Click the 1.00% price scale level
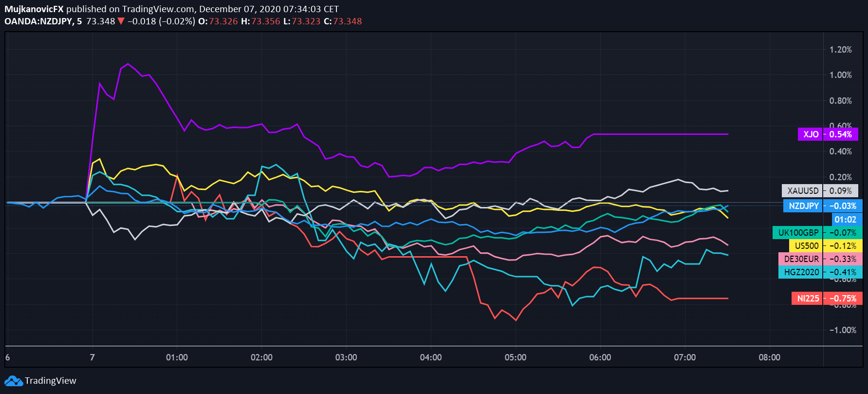 [841, 75]
